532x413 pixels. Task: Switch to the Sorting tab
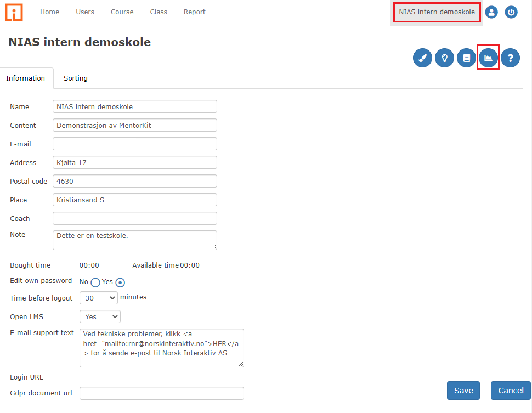pos(76,78)
